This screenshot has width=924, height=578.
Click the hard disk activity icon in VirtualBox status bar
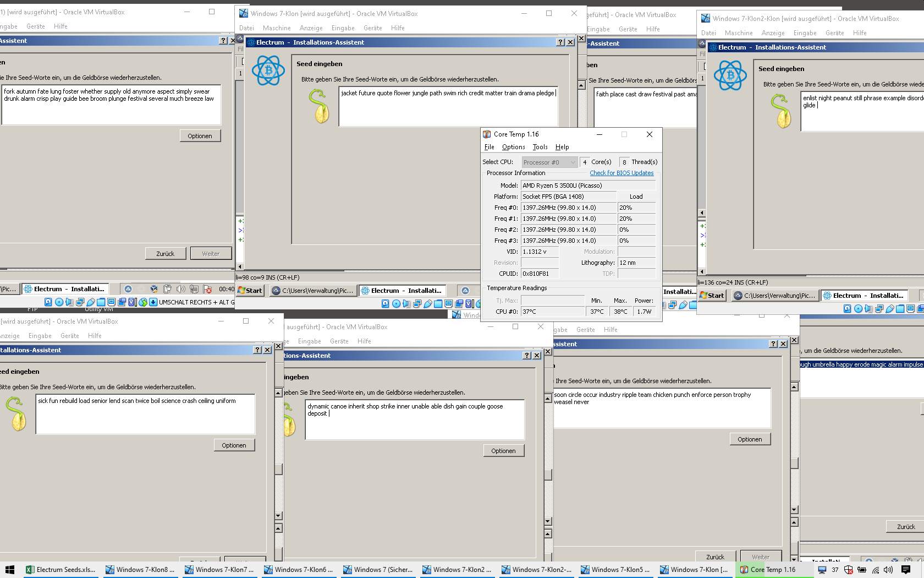click(x=385, y=303)
